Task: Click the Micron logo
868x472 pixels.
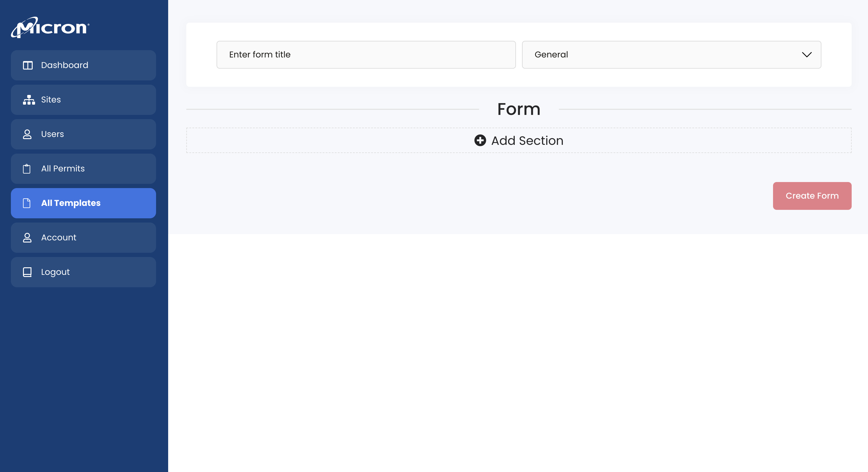Action: click(50, 27)
